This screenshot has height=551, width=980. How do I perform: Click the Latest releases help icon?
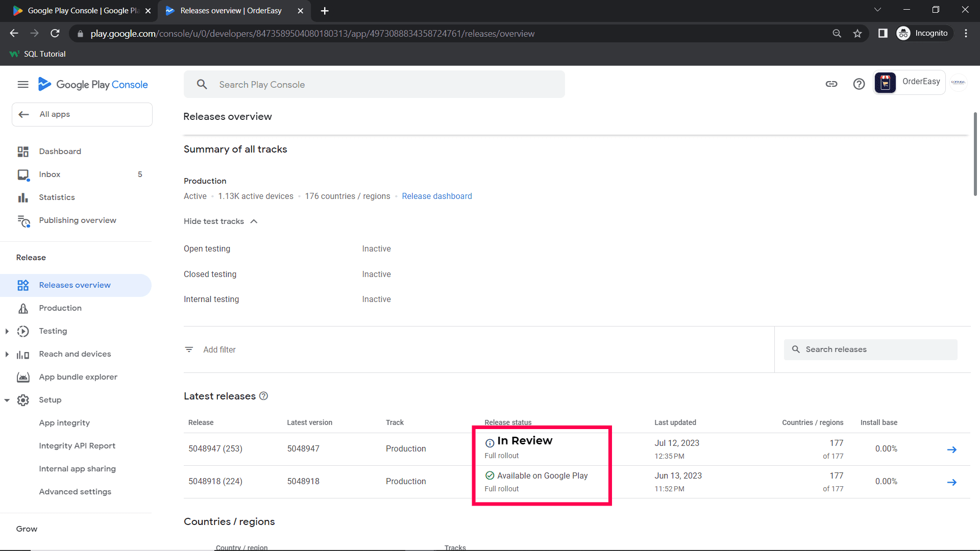click(264, 396)
